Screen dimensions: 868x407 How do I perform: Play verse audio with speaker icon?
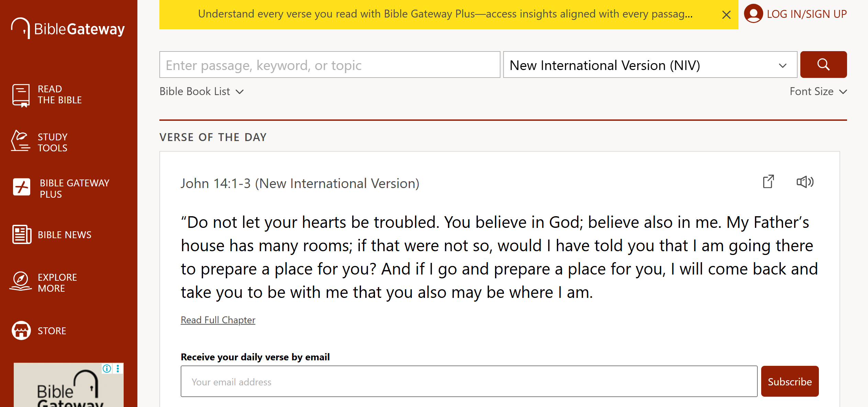tap(805, 182)
